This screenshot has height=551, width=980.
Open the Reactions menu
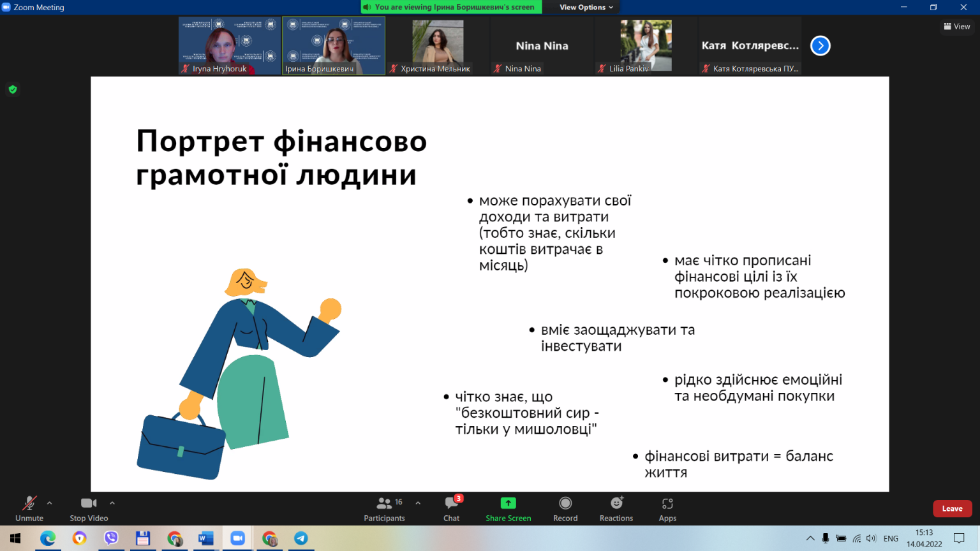pyautogui.click(x=616, y=509)
